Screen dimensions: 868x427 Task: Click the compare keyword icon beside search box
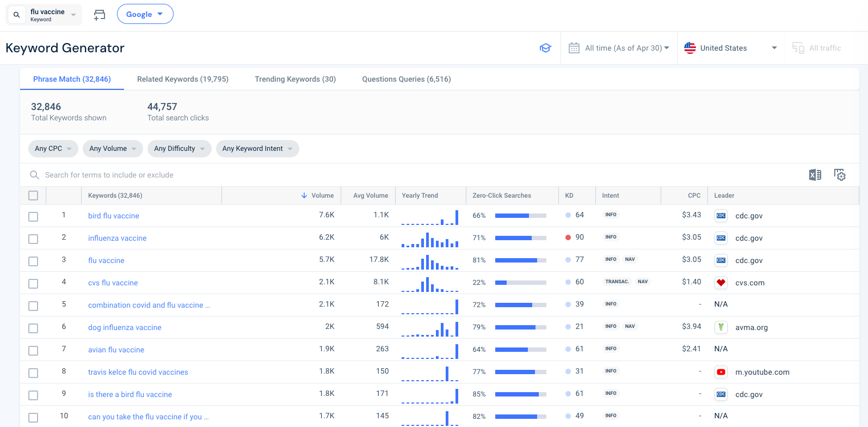100,15
